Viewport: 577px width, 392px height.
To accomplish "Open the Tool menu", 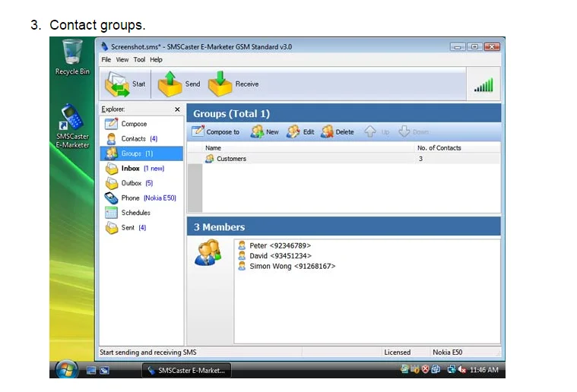I will 139,59.
